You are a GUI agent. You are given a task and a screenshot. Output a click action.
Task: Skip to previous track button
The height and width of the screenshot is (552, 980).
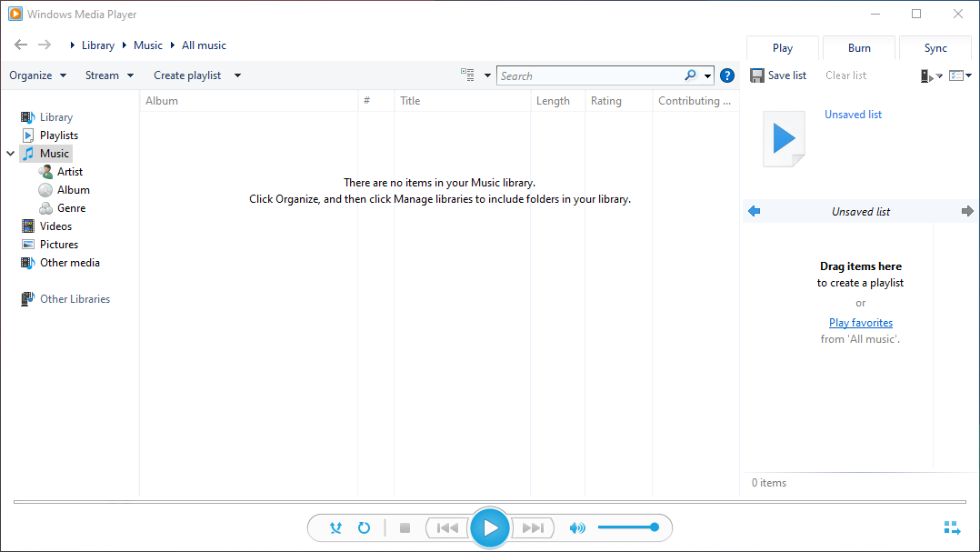[447, 527]
